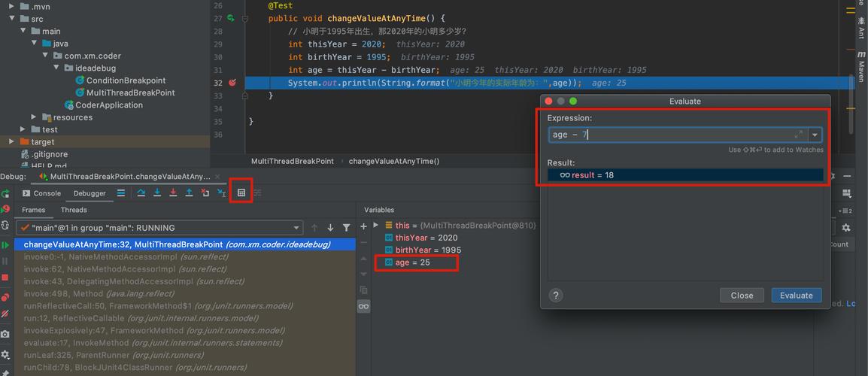Select next frame down arrow
Image resolution: width=868 pixels, height=376 pixels.
click(330, 228)
